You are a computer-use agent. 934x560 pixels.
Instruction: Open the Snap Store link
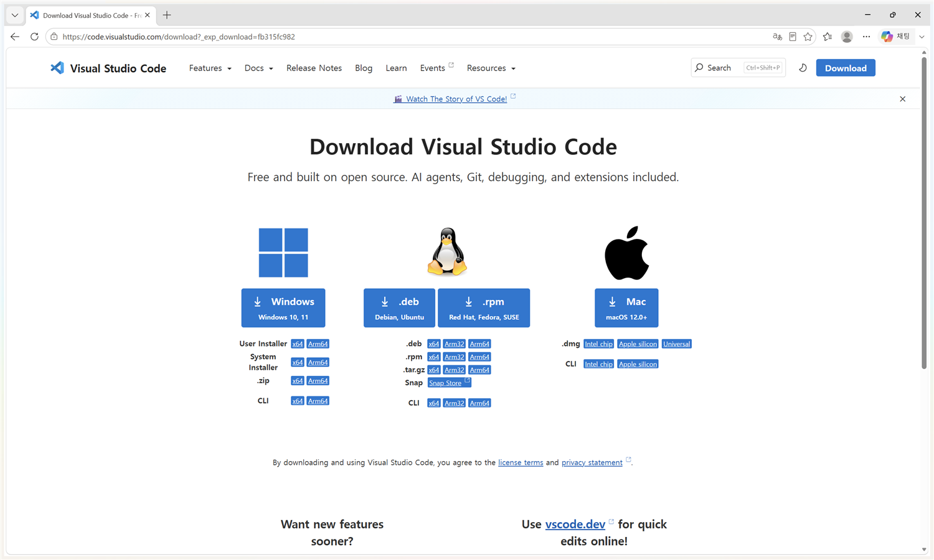450,383
